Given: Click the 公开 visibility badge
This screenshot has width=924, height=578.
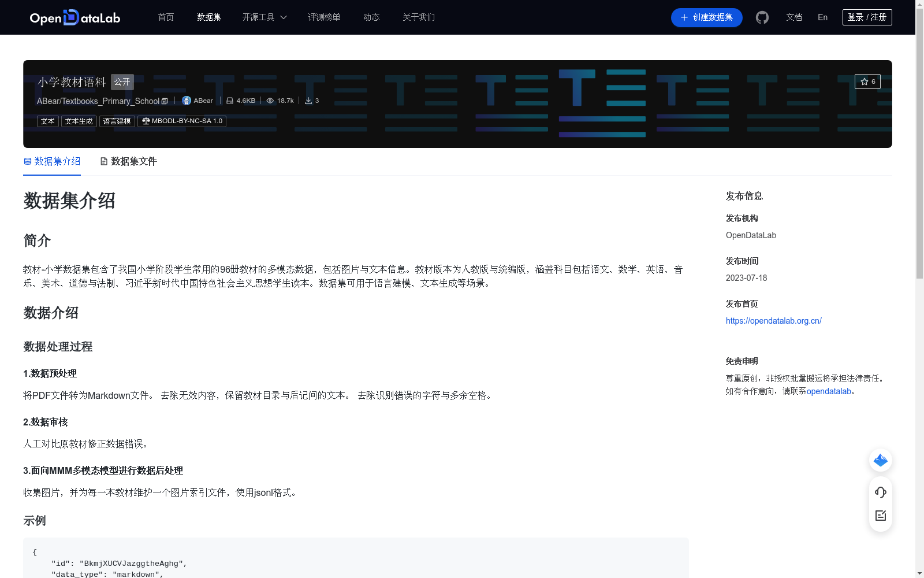Looking at the screenshot, I should point(122,82).
